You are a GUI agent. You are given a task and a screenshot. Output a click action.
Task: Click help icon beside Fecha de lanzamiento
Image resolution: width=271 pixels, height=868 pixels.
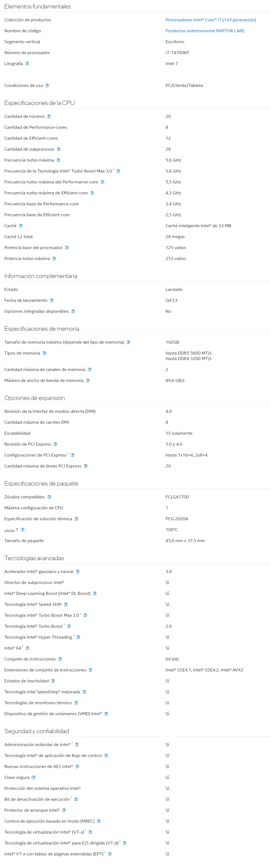pyautogui.click(x=52, y=300)
